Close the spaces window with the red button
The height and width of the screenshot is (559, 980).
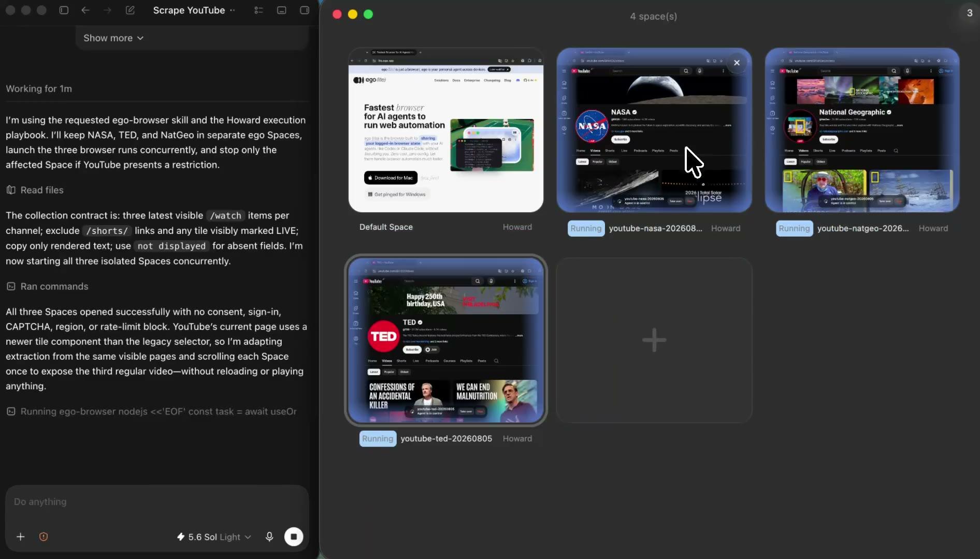coord(337,14)
